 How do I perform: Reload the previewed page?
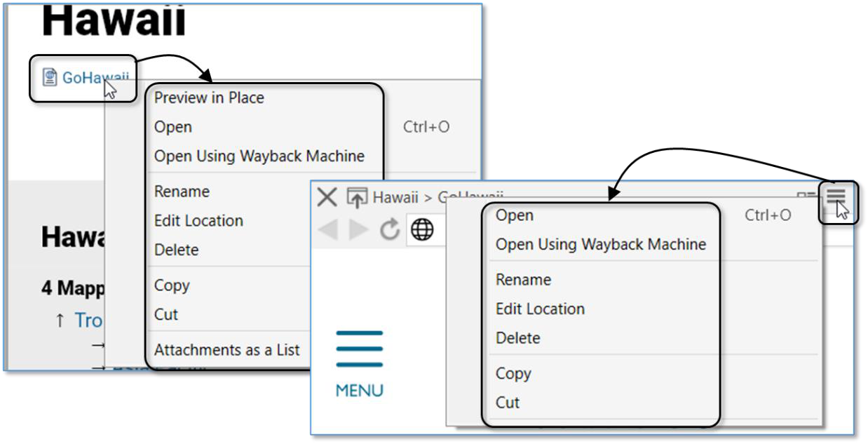point(390,229)
